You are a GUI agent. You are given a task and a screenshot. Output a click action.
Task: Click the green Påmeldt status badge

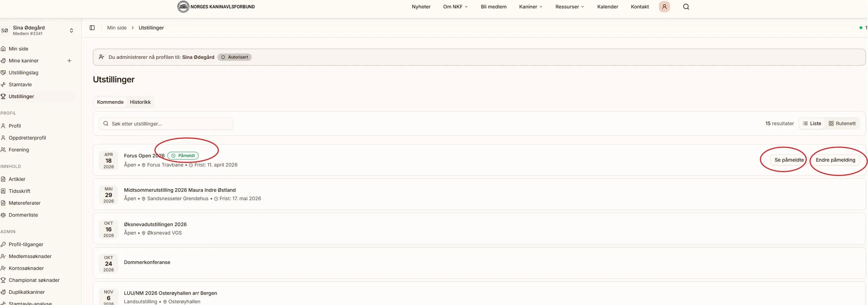pos(183,156)
